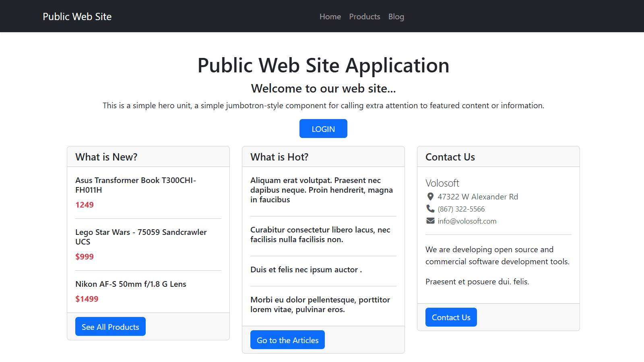Image resolution: width=644 pixels, height=362 pixels.
Task: Click the What is New? card header
Action: point(148,157)
